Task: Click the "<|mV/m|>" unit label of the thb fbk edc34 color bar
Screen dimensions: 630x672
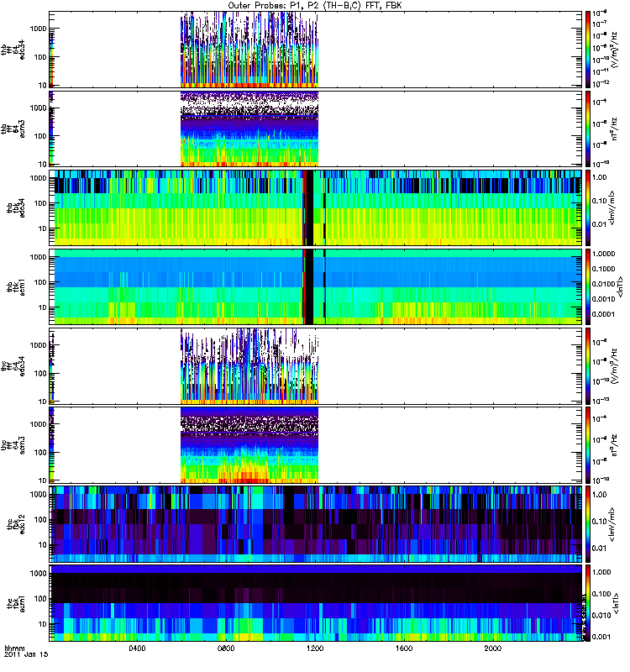Action: (613, 207)
